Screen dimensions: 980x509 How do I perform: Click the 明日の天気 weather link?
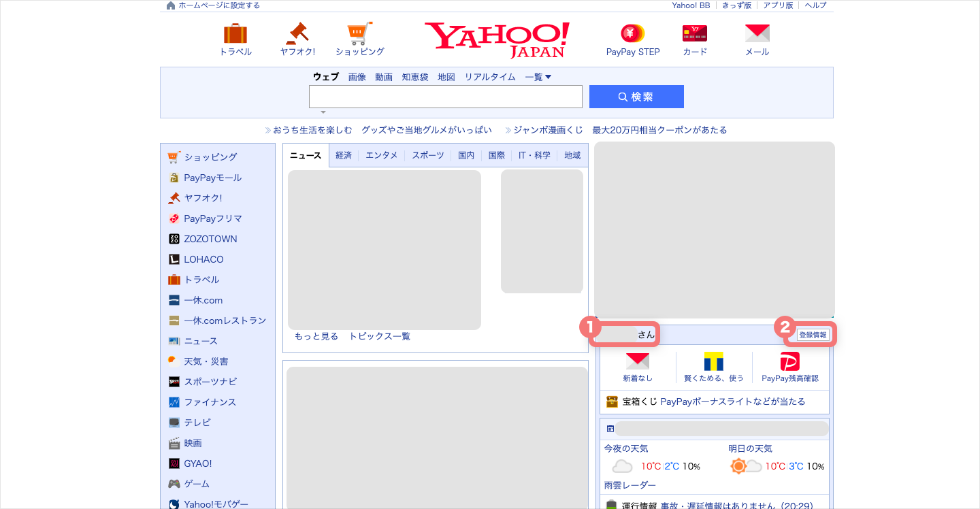tap(751, 448)
